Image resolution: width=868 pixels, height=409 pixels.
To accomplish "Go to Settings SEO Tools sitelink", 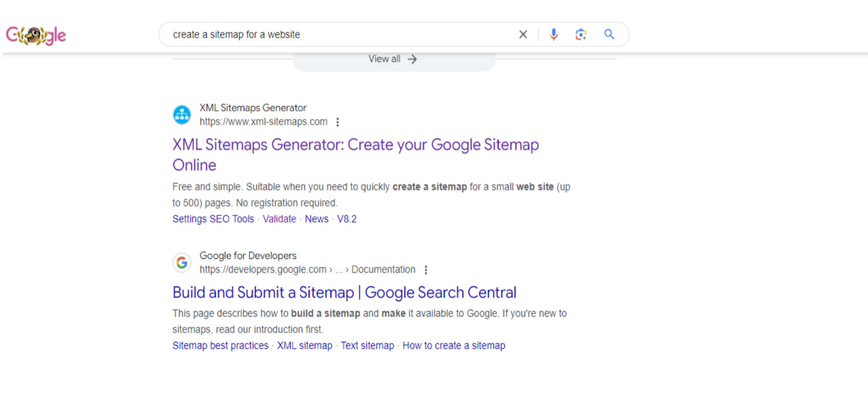I will coord(213,219).
